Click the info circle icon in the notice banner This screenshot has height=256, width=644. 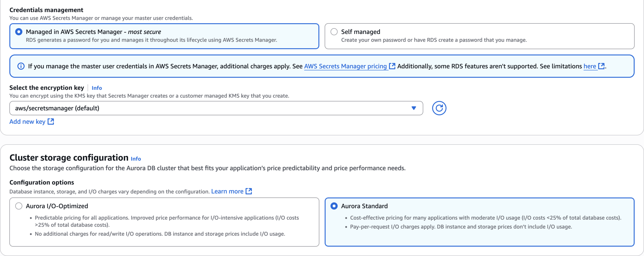click(21, 66)
